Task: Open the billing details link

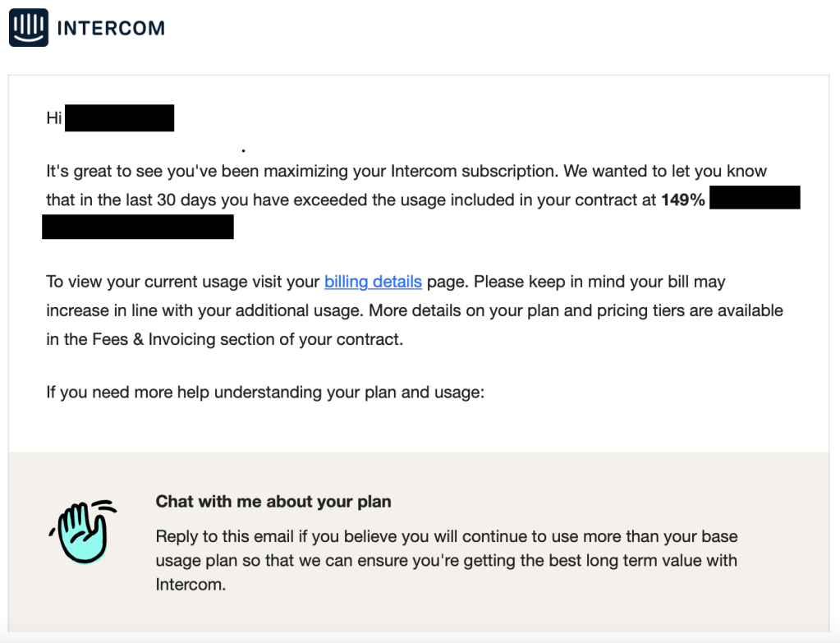Action: pos(373,282)
